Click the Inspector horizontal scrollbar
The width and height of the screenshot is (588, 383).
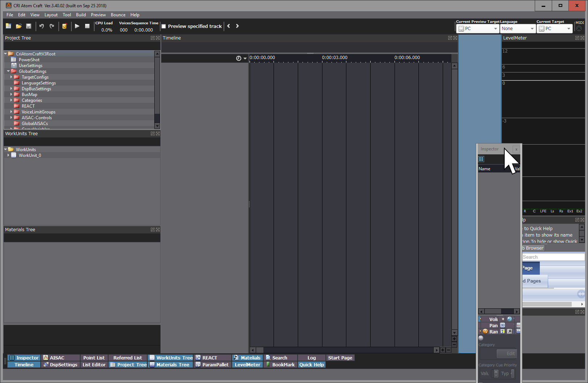pos(499,311)
